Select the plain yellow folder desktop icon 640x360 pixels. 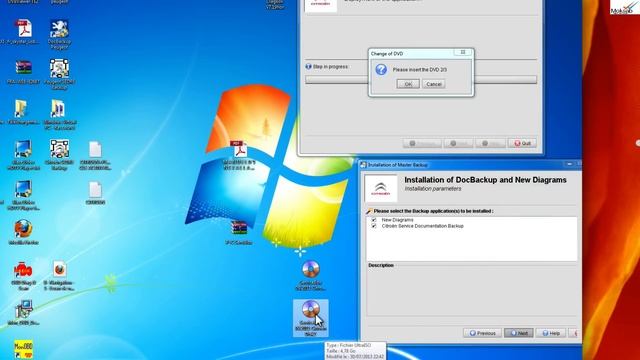(21, 112)
